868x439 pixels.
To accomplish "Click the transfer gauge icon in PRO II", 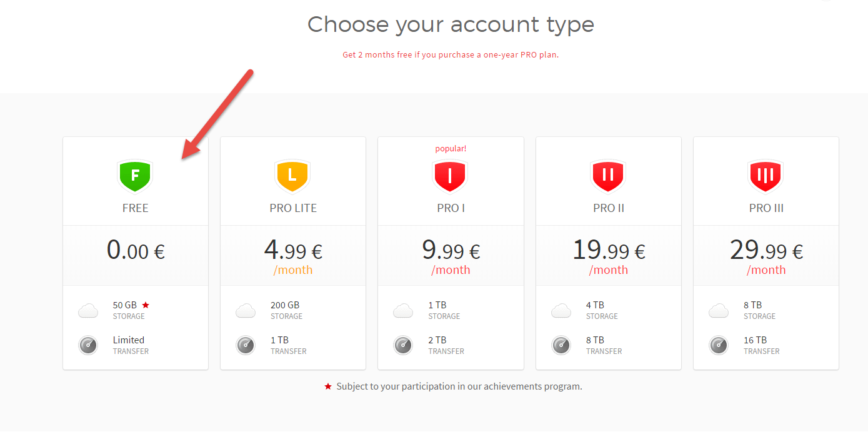I will (561, 345).
